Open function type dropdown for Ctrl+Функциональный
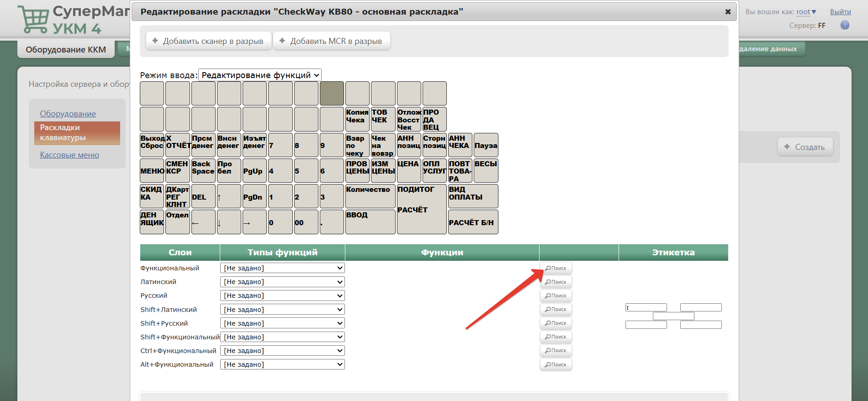The width and height of the screenshot is (868, 401). 282,351
